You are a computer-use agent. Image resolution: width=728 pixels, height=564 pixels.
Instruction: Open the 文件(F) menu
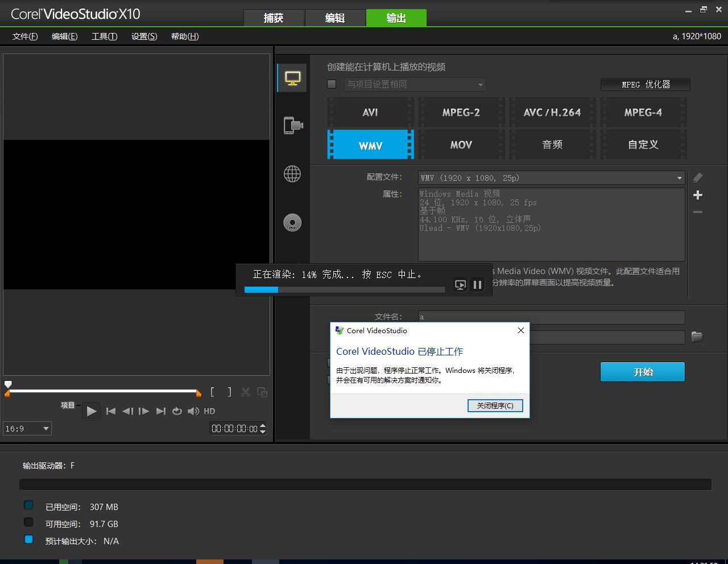tap(25, 36)
